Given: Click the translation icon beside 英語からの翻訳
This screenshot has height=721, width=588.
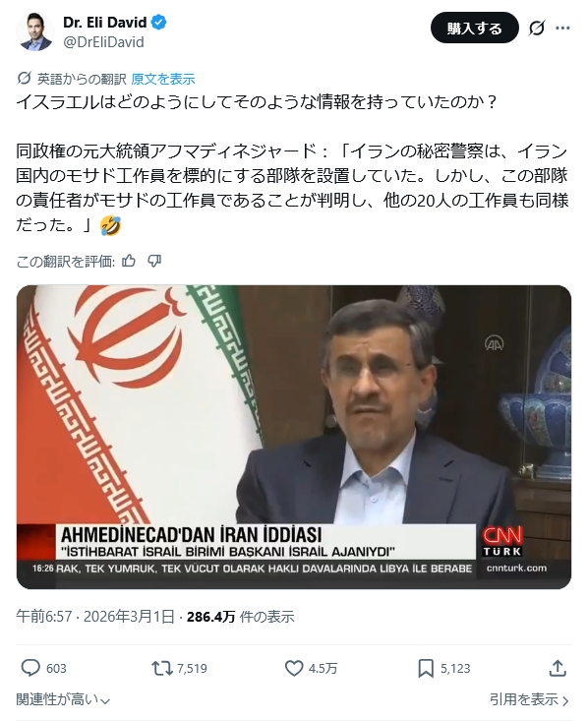Looking at the screenshot, I should click(24, 79).
